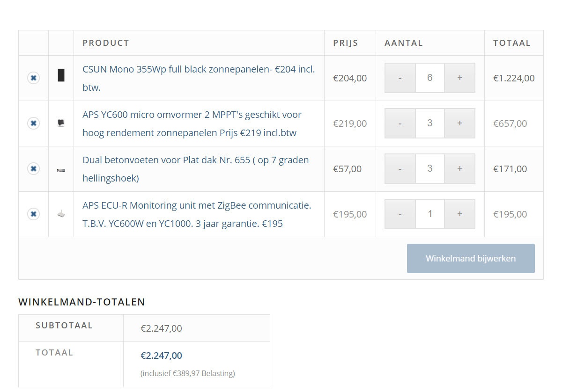Click the Dual betonvoeten product thumbnail
This screenshot has width=570, height=392.
coord(61,170)
